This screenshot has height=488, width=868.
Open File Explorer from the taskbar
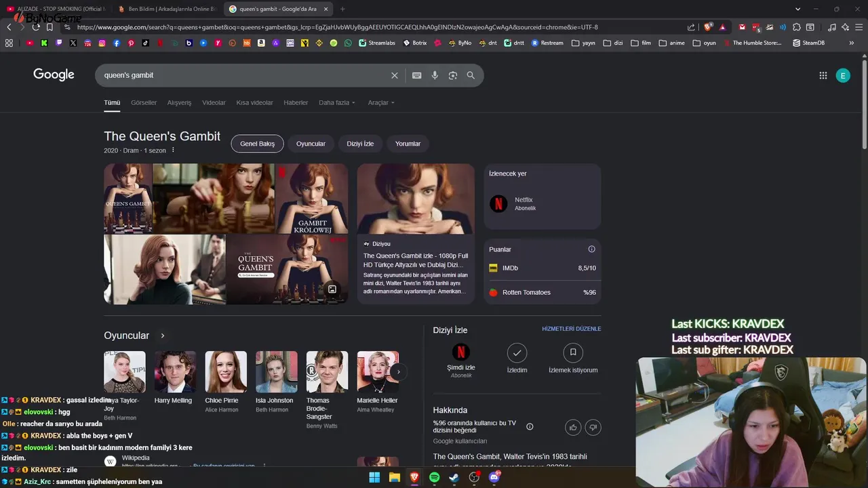pos(394,477)
